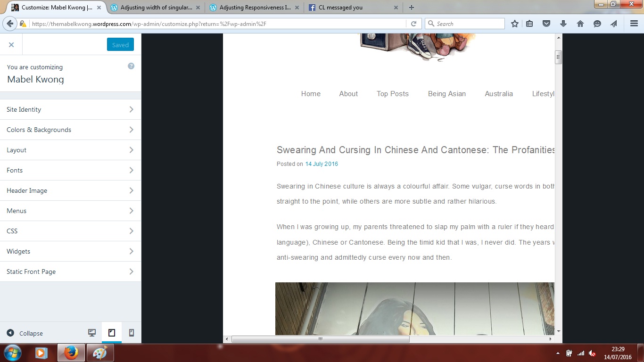Click the help question mark icon
Screen dimensions: 644x362
(131, 66)
